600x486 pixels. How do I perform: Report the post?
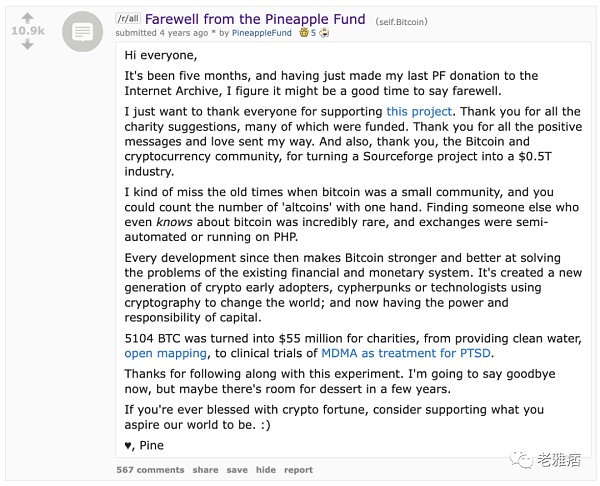(298, 469)
